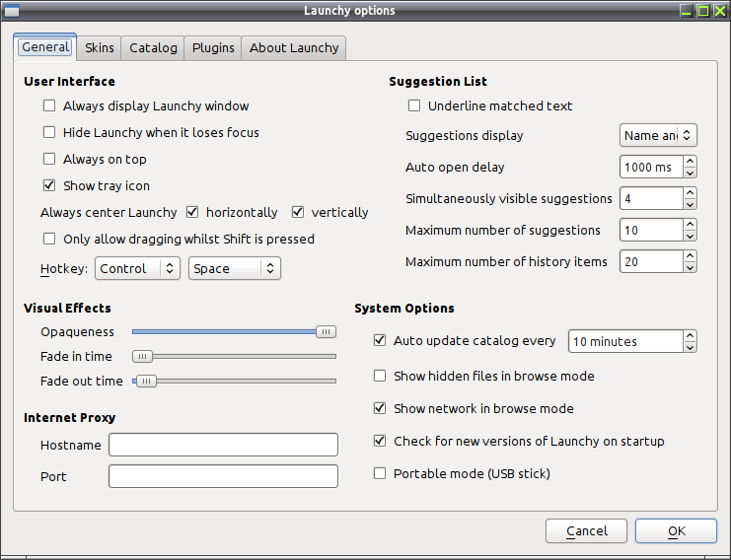Decrease Maximum number of suggestions
Image resolution: width=731 pixels, height=560 pixels.
pyautogui.click(x=690, y=237)
